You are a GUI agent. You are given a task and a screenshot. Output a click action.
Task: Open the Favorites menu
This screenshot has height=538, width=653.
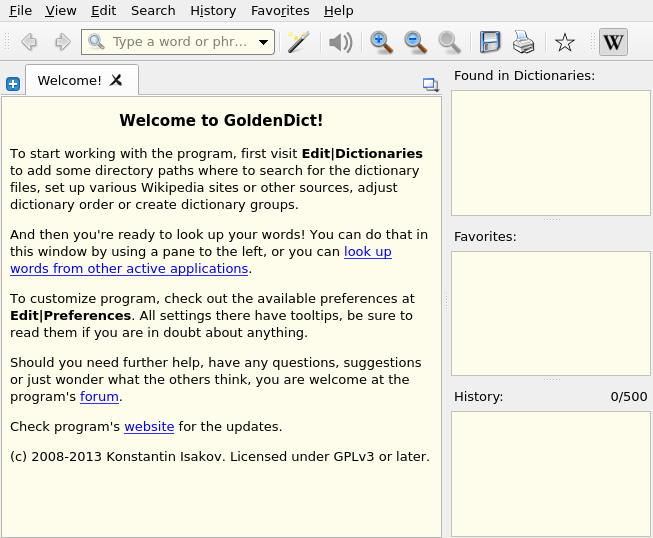tap(280, 10)
